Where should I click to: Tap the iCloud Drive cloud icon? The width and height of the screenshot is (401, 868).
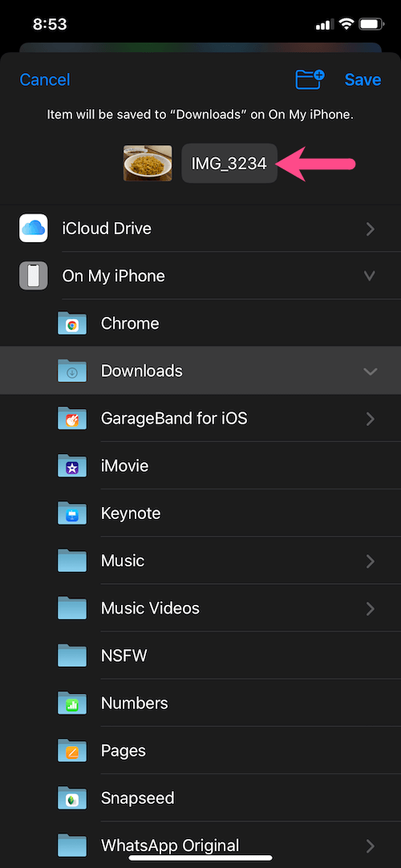pos(33,228)
